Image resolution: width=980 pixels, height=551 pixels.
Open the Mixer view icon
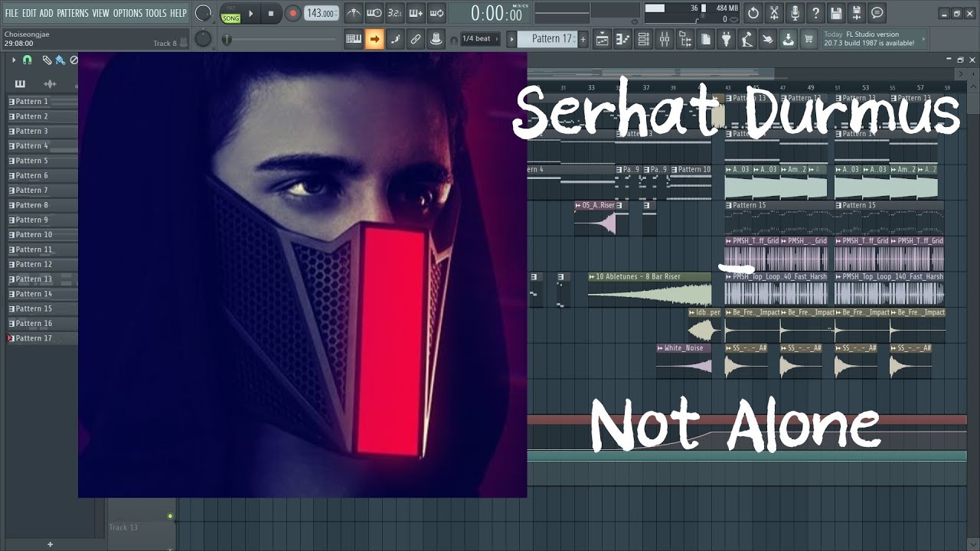(665, 39)
